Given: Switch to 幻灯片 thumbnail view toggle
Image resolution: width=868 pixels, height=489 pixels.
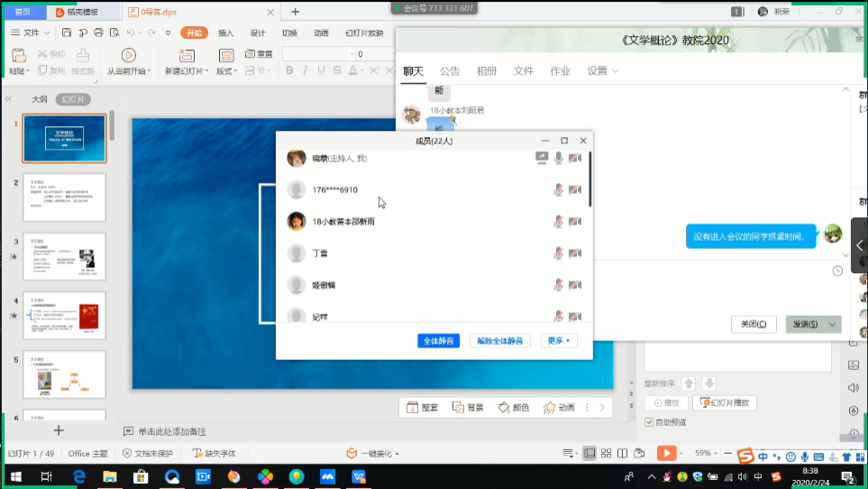Looking at the screenshot, I should tap(74, 99).
